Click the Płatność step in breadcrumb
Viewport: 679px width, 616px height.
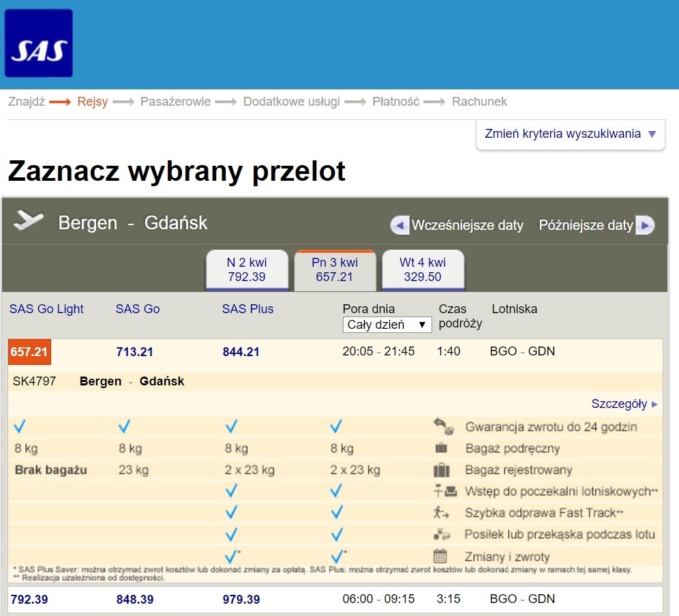pyautogui.click(x=396, y=102)
